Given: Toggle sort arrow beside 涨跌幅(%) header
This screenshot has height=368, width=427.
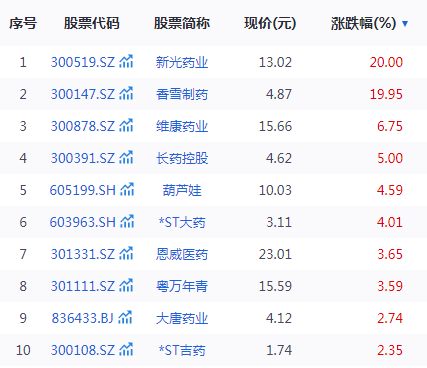Looking at the screenshot, I should point(405,24).
